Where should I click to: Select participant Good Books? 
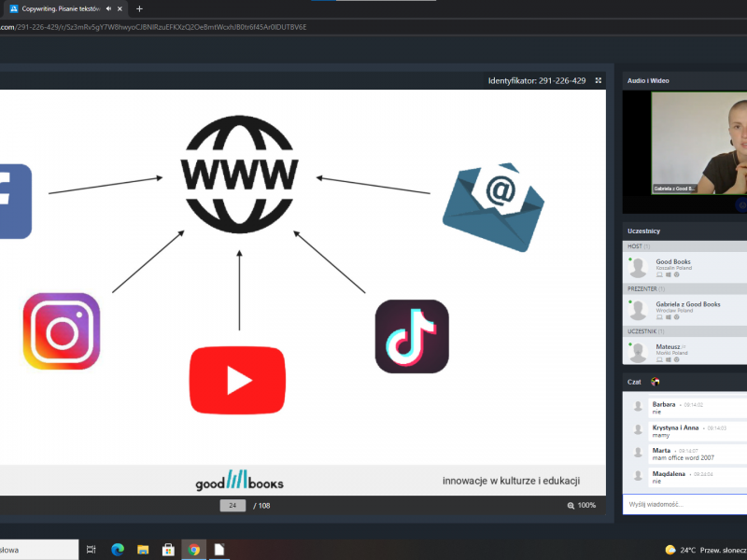click(x=684, y=268)
